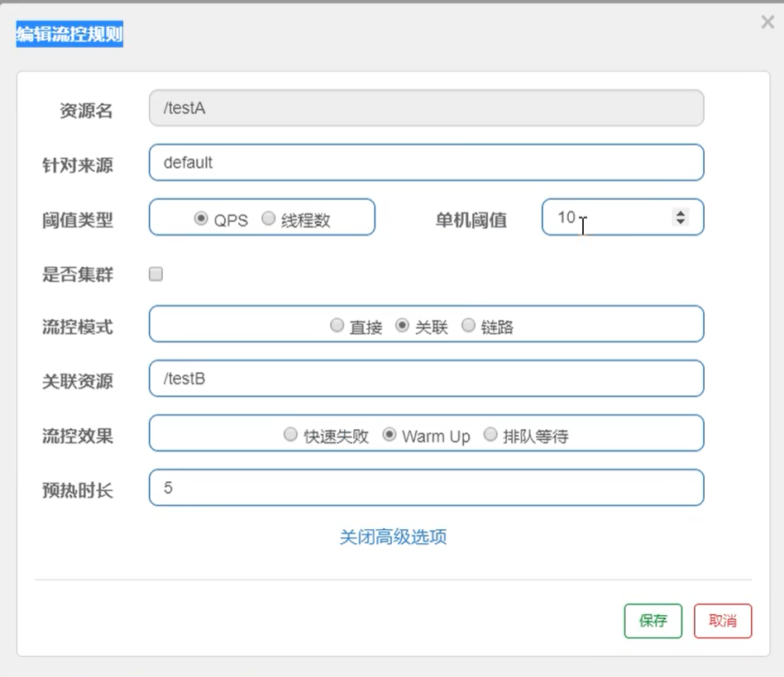Decrease 单机阈值 with the down arrow
Viewport: 784px width, 677px height.
tap(681, 222)
